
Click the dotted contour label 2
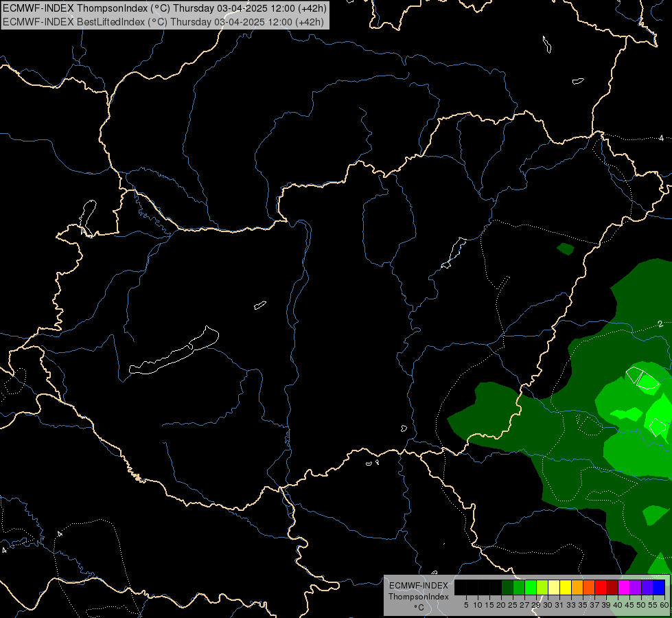click(660, 324)
